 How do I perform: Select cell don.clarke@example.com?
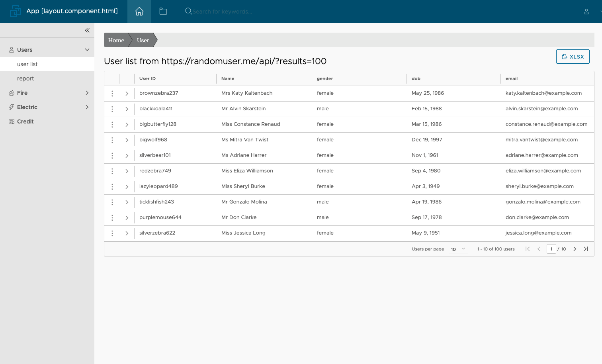(537, 217)
